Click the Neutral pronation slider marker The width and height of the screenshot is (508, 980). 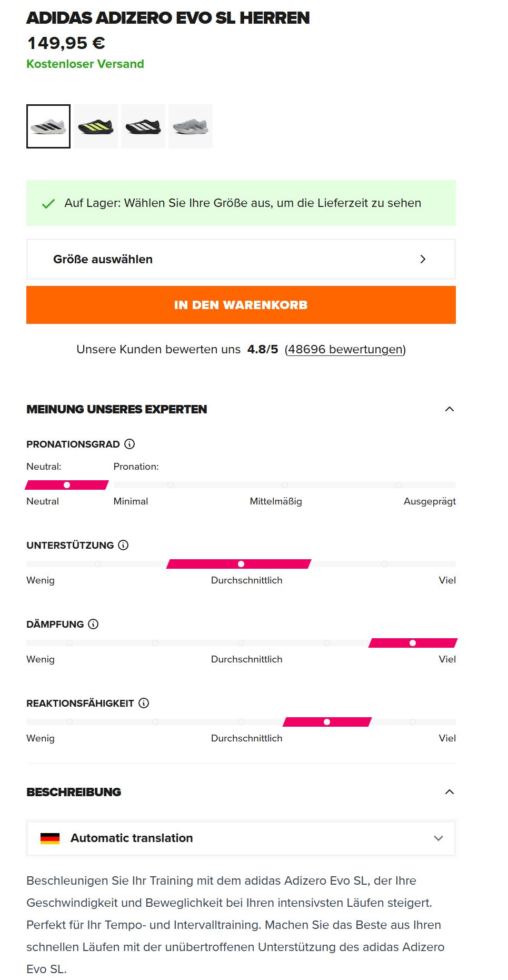click(67, 485)
